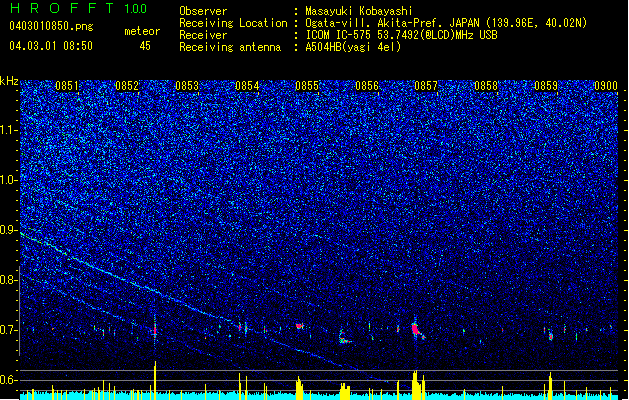Select the Ogata-vill. Akita-Pref. JAPAN location text
The width and height of the screenshot is (629, 400).
446,23
